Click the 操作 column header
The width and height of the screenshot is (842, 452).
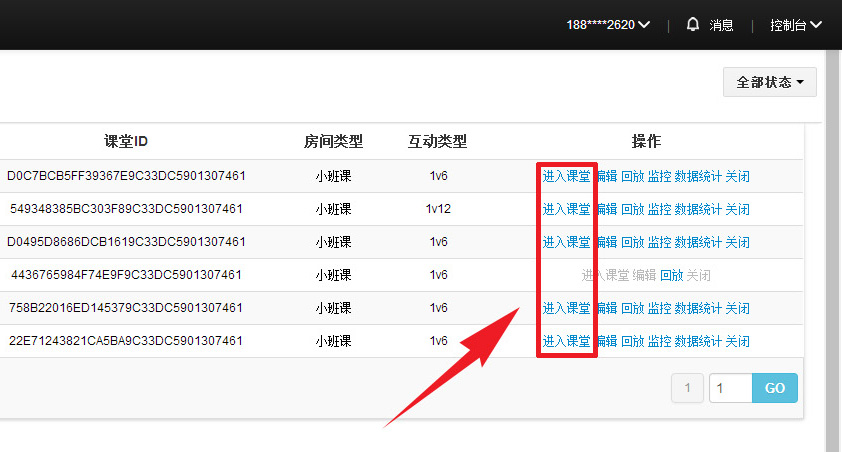click(x=646, y=142)
